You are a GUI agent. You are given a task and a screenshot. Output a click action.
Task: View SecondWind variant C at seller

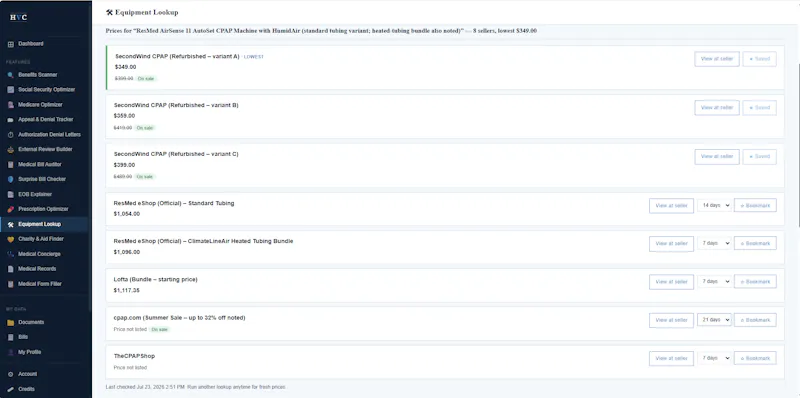coord(716,157)
